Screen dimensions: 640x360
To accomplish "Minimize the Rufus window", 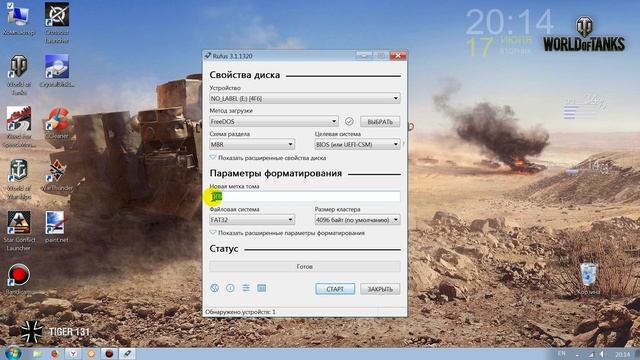I will [x=364, y=56].
